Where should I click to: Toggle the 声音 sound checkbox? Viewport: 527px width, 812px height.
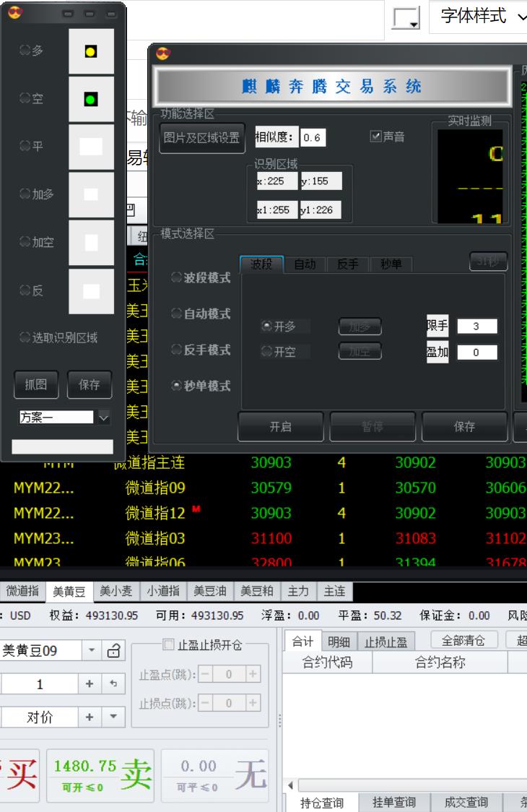coord(375,137)
